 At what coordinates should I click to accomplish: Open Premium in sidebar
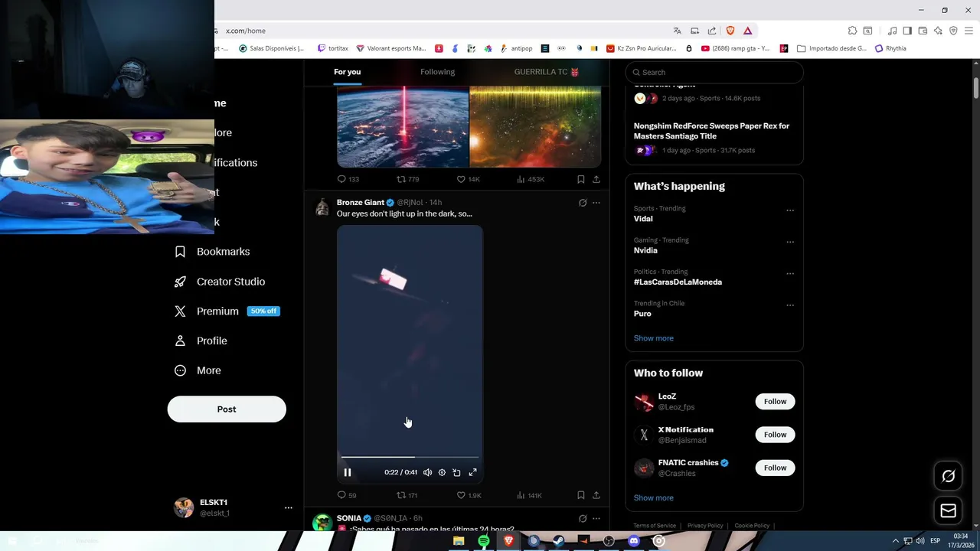click(227, 311)
